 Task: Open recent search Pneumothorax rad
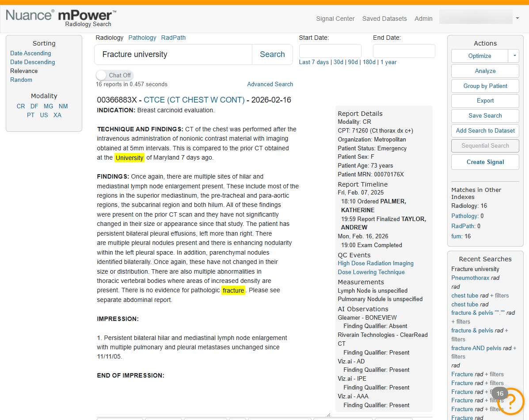pos(476,278)
